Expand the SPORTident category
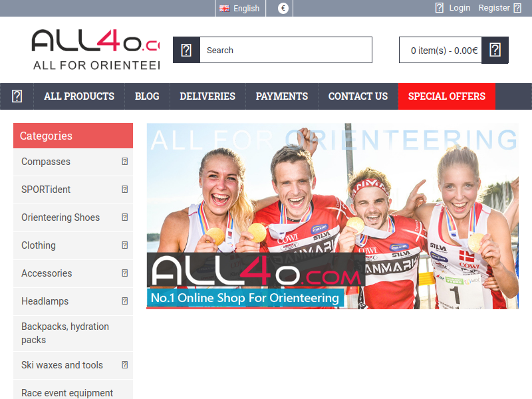This screenshot has height=399, width=532. click(125, 190)
